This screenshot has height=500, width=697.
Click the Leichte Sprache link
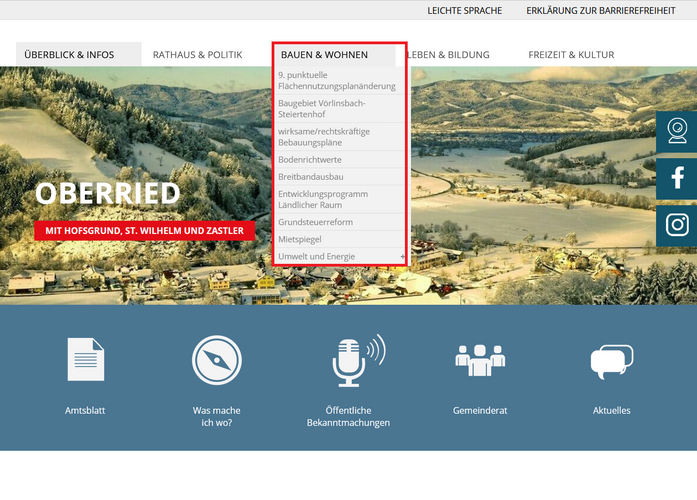[464, 11]
